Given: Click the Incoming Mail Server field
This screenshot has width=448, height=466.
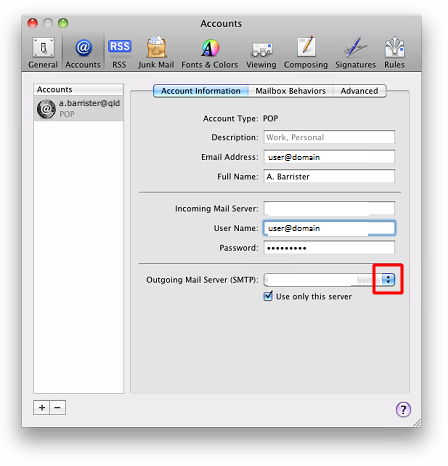Looking at the screenshot, I should [329, 208].
